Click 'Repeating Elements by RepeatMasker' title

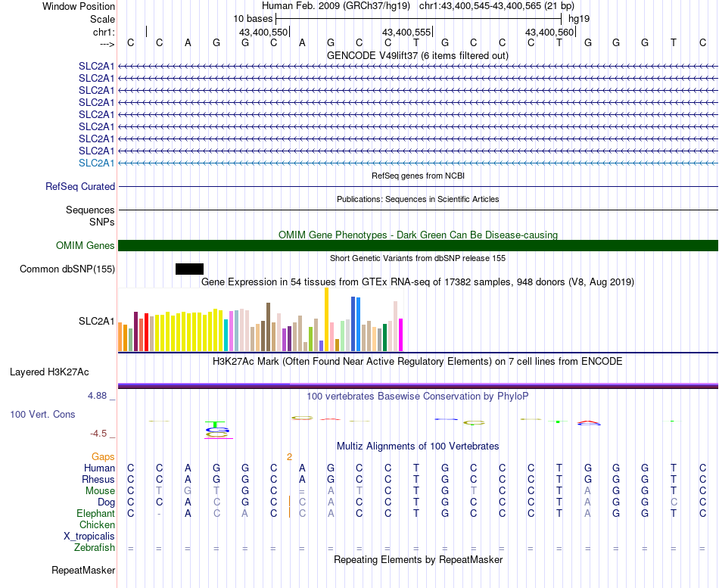point(419,559)
